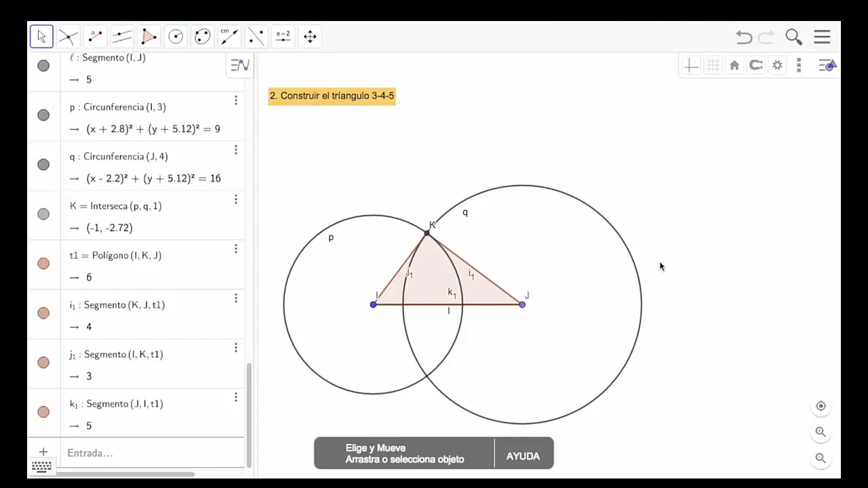Click the coordinates (-1, -2.72) value
The height and width of the screenshot is (488, 868).
(x=109, y=228)
